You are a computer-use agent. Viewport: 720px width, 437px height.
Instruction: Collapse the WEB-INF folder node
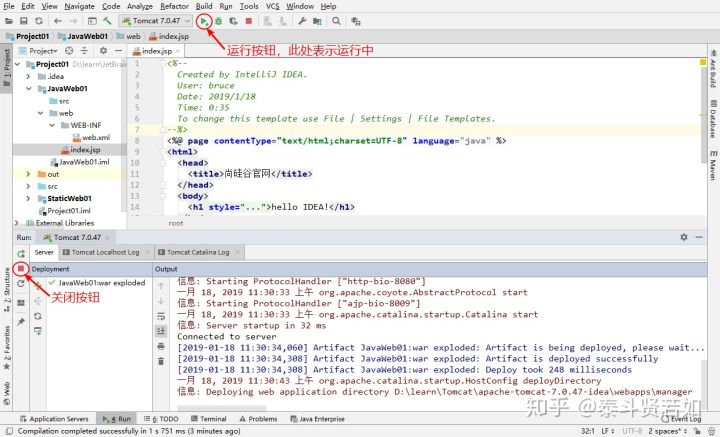click(50, 126)
